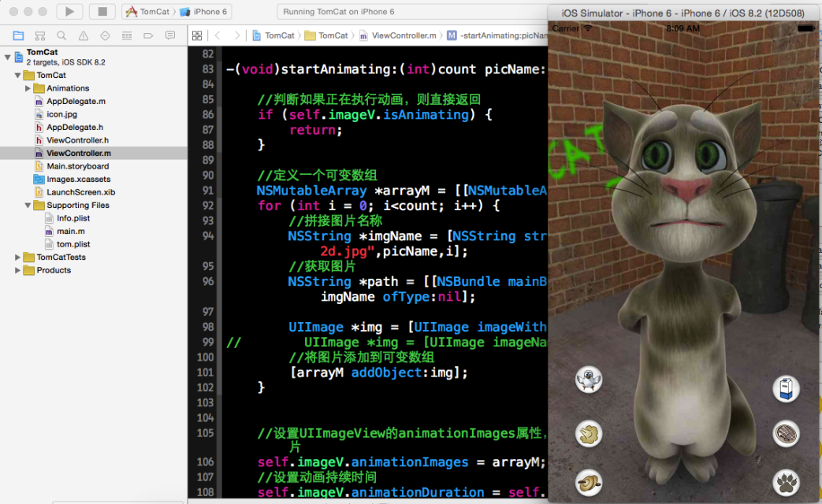Open the Breakpoint navigator icon

pos(148,35)
